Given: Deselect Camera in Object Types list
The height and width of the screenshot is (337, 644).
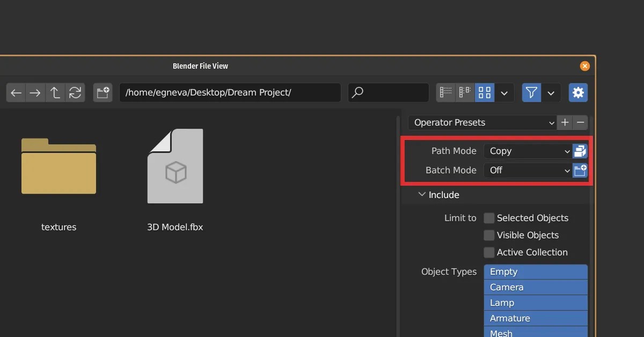Looking at the screenshot, I should coord(535,287).
